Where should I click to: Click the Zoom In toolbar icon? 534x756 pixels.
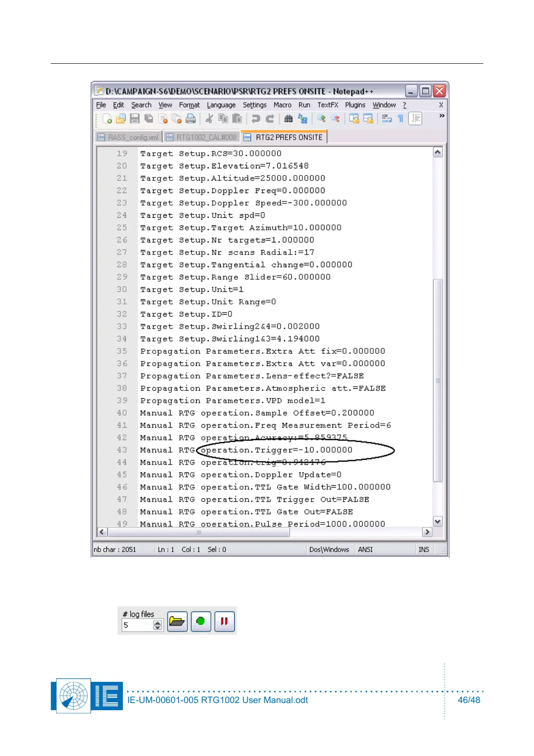(321, 119)
